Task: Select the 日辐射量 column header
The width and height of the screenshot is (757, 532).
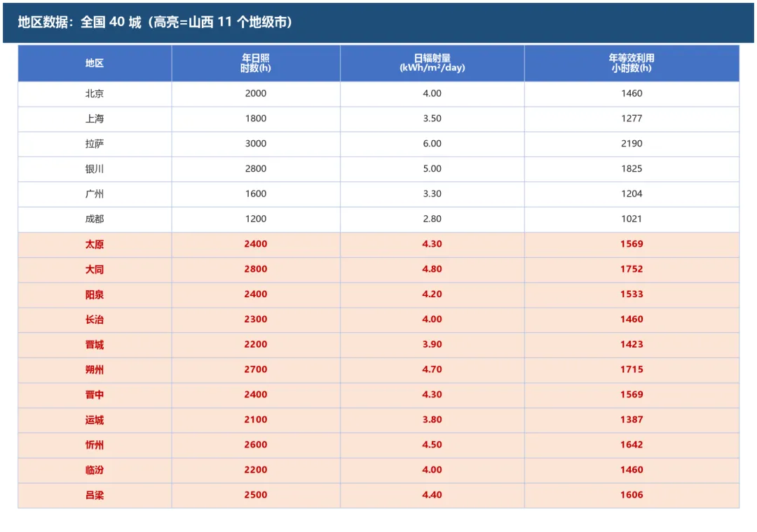Action: (x=432, y=63)
